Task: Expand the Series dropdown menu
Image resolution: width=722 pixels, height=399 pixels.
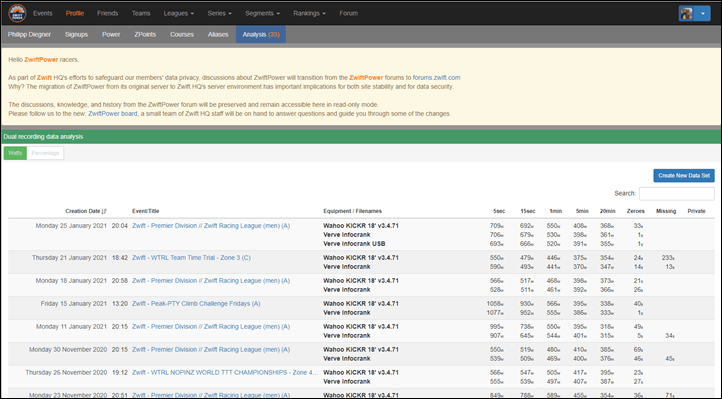Action: [x=219, y=13]
